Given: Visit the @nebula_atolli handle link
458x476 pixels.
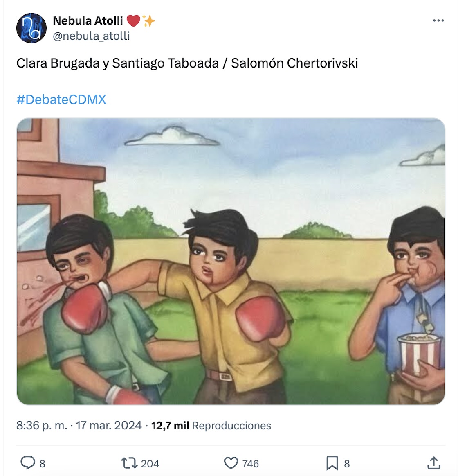Looking at the screenshot, I should click(x=92, y=36).
